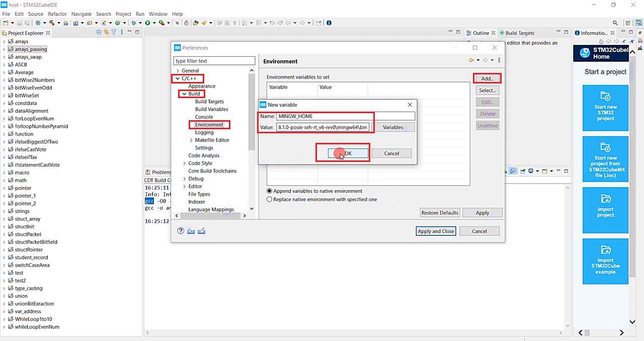Click Cancel in the New variable dialog
This screenshot has width=644, height=341.
coord(391,153)
